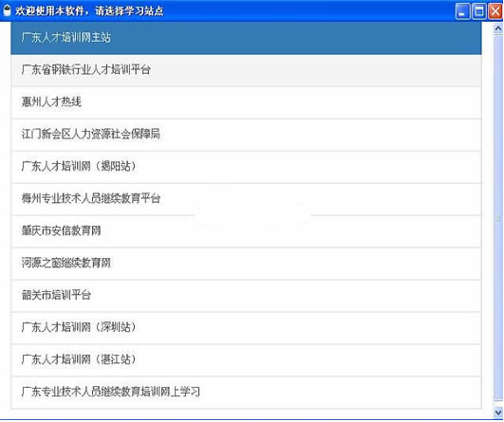Select 广东专业技术人员继续教育培训网上学习

[x=246, y=393]
